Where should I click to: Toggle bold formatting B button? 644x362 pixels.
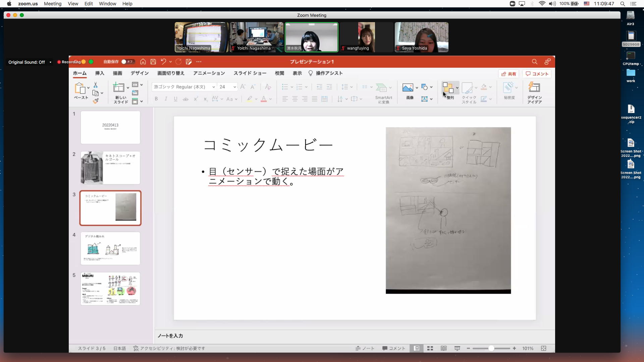(x=156, y=99)
